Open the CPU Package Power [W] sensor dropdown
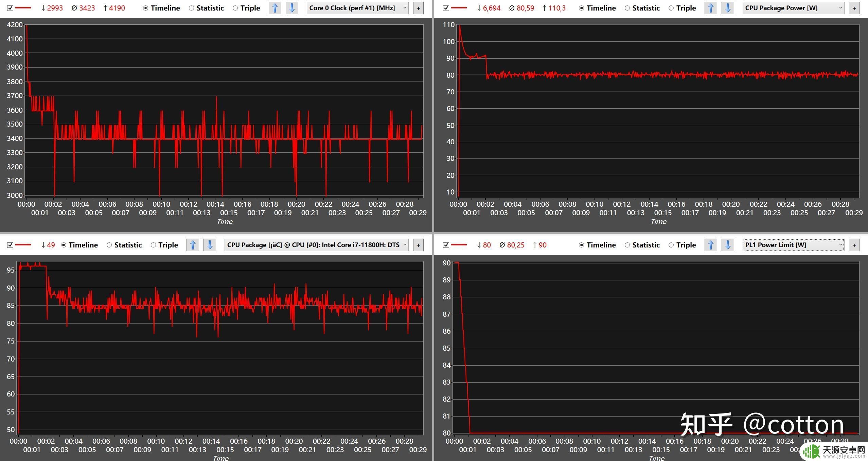 click(x=793, y=8)
